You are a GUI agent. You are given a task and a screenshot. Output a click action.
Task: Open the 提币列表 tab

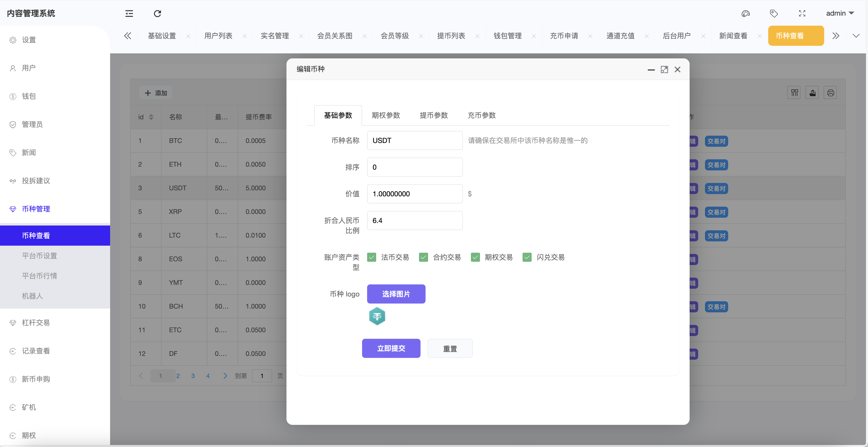(x=451, y=36)
